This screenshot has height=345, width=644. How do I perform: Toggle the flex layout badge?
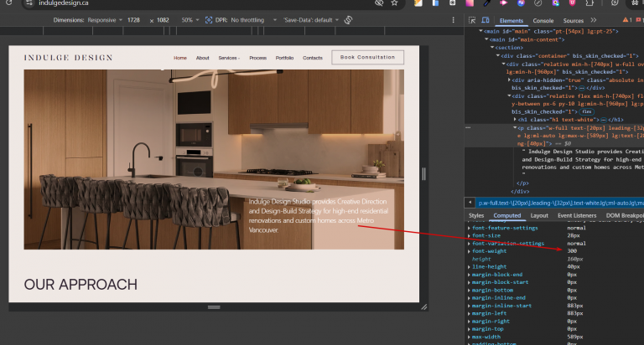[x=587, y=111]
